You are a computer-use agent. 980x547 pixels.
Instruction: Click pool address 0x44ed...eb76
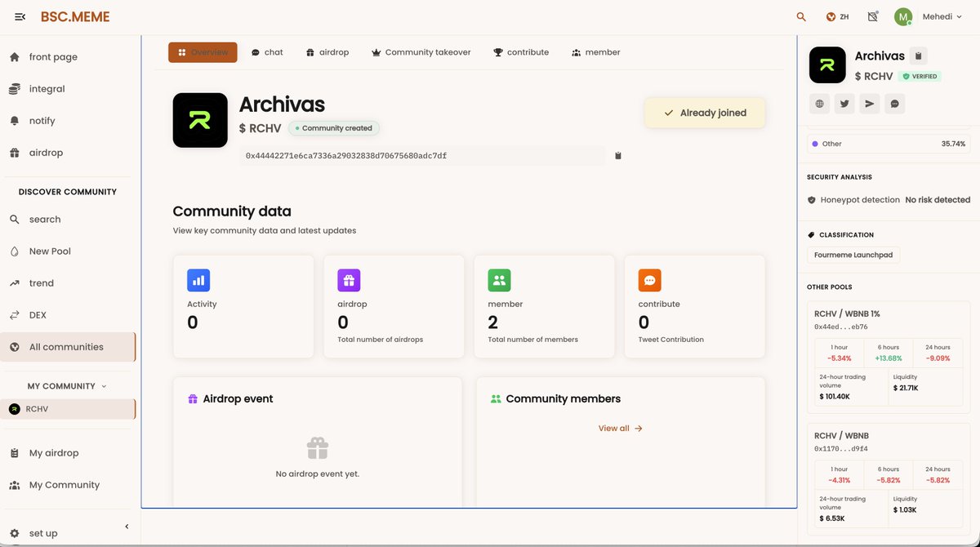tap(841, 327)
